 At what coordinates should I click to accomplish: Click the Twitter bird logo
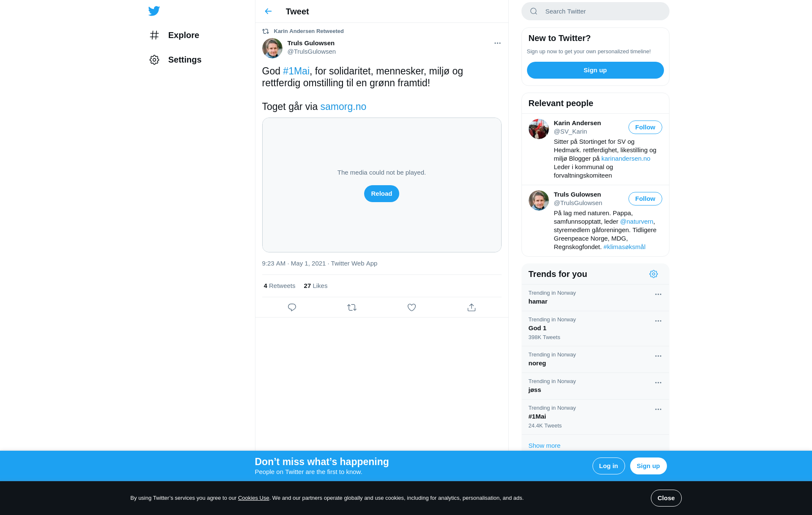[154, 11]
